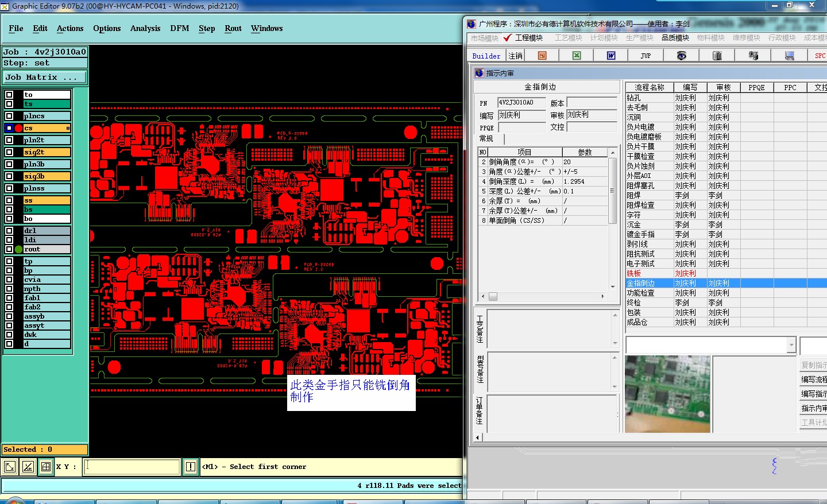Click the X Y coordinate input field
This screenshot has width=827, height=504.
click(132, 467)
